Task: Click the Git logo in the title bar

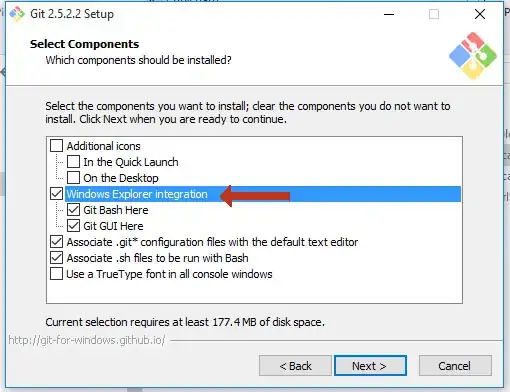Action: (17, 14)
